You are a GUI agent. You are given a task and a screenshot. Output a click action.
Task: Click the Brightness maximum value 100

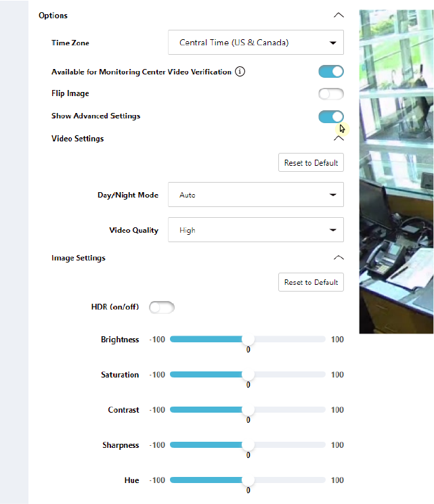[337, 340]
